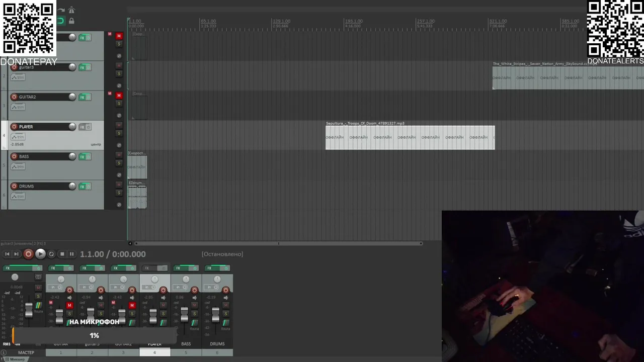Arm the PLAYER track for recording
Screen dimensions: 644x362
[14, 127]
